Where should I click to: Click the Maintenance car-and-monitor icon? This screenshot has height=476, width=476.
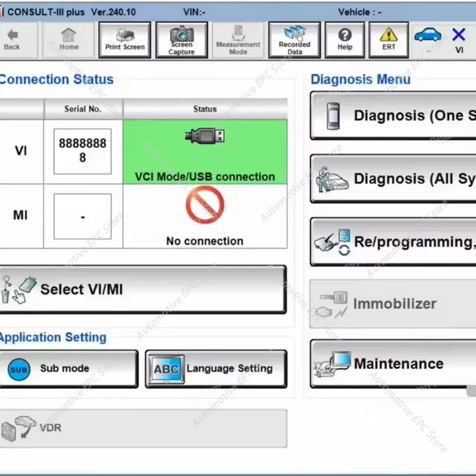332,364
